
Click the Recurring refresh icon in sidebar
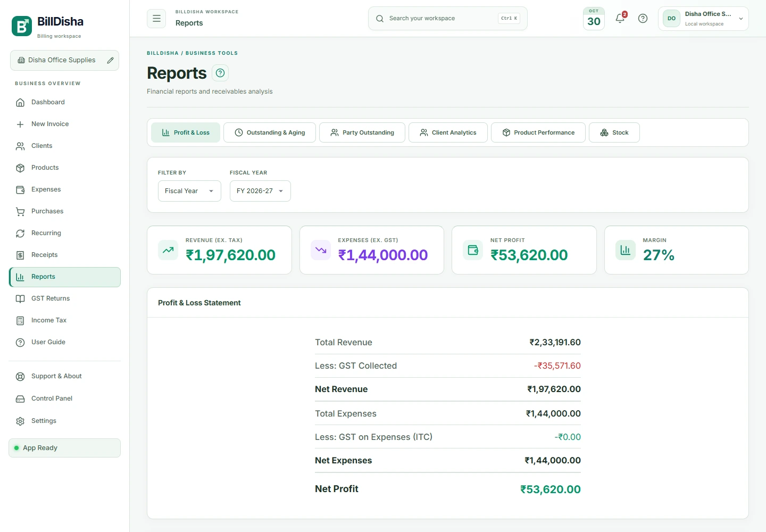(x=20, y=233)
